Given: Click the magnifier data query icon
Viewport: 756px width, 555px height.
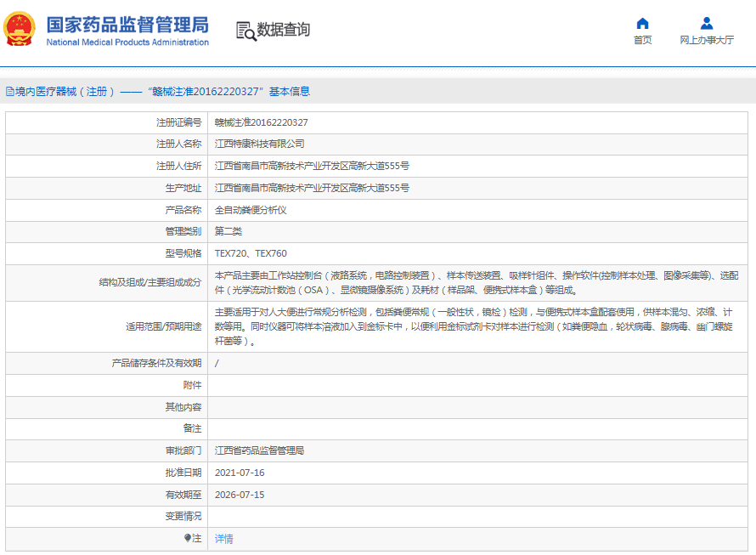Looking at the screenshot, I should point(245,31).
